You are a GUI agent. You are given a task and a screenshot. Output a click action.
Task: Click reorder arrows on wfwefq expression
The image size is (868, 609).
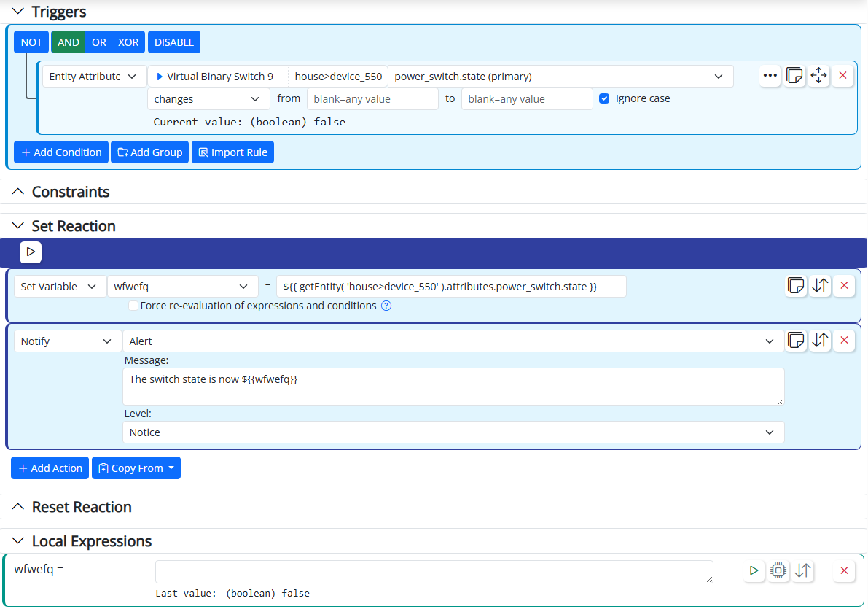pos(802,570)
